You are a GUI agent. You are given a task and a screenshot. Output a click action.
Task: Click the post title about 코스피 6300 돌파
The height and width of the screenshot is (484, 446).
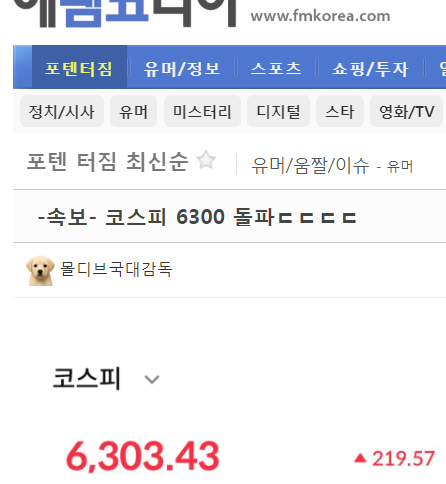197,217
